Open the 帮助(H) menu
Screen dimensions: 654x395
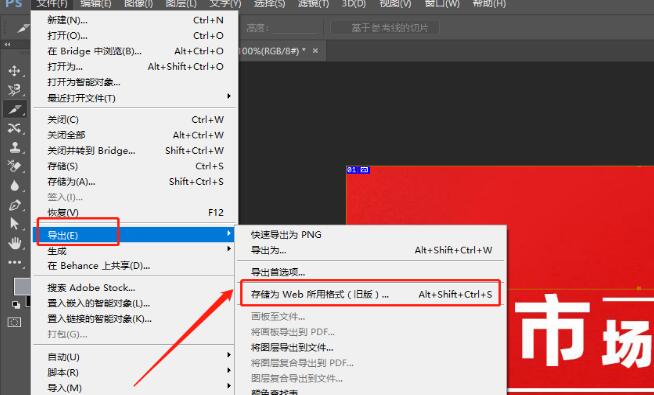coord(489,4)
